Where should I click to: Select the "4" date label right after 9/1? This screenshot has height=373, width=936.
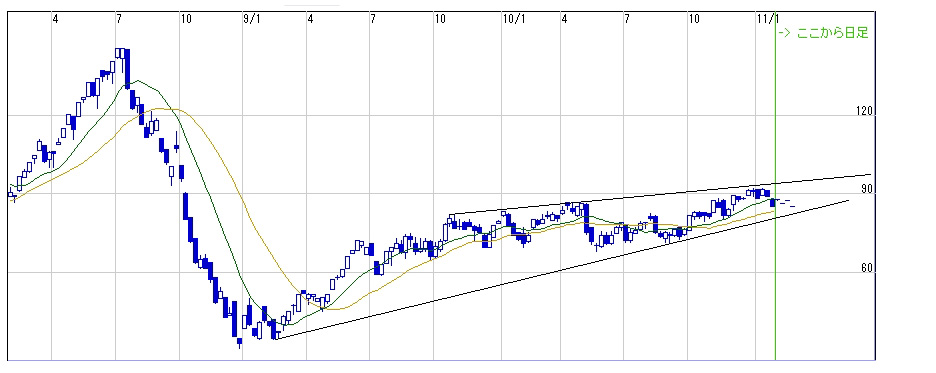click(x=310, y=19)
